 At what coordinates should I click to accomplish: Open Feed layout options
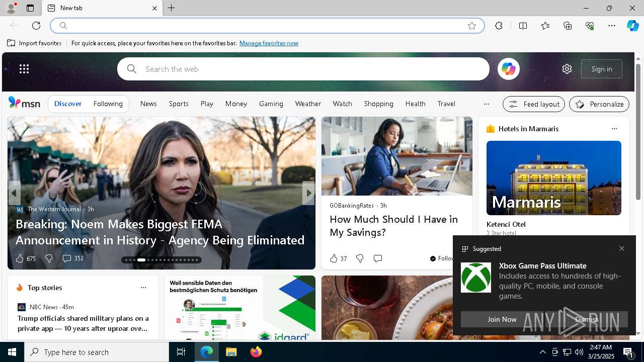(x=534, y=104)
